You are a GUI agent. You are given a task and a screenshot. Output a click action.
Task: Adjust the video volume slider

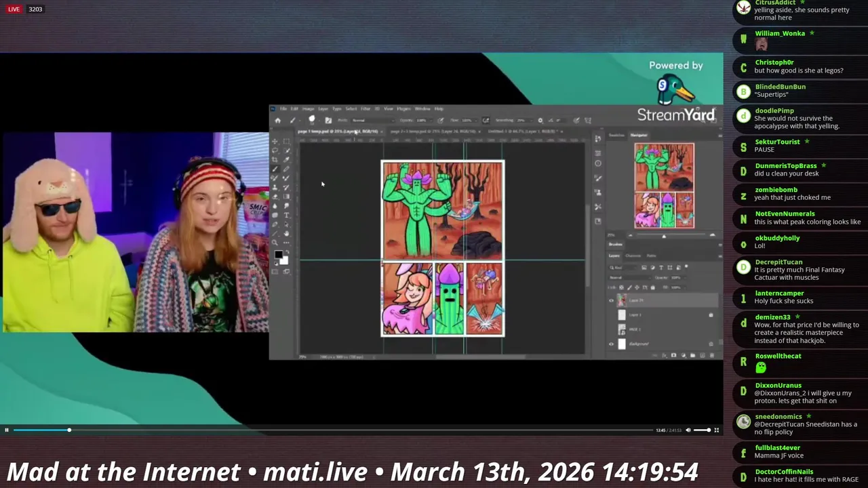tap(702, 430)
